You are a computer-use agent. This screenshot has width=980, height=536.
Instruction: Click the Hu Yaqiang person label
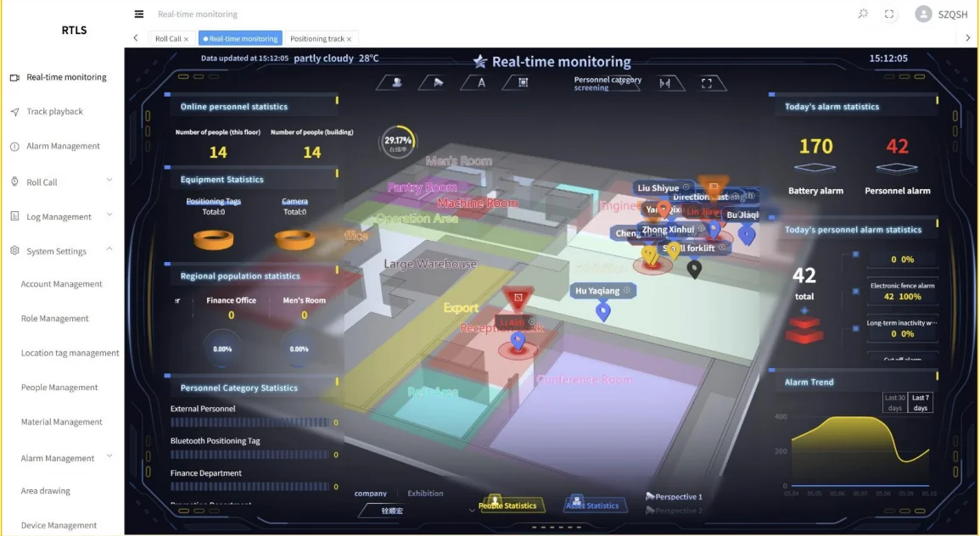coord(602,291)
